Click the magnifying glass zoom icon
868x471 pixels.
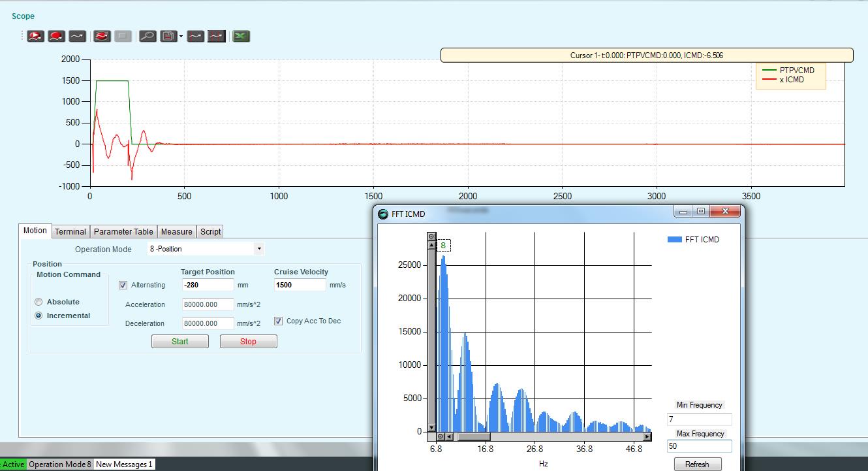[x=147, y=37]
